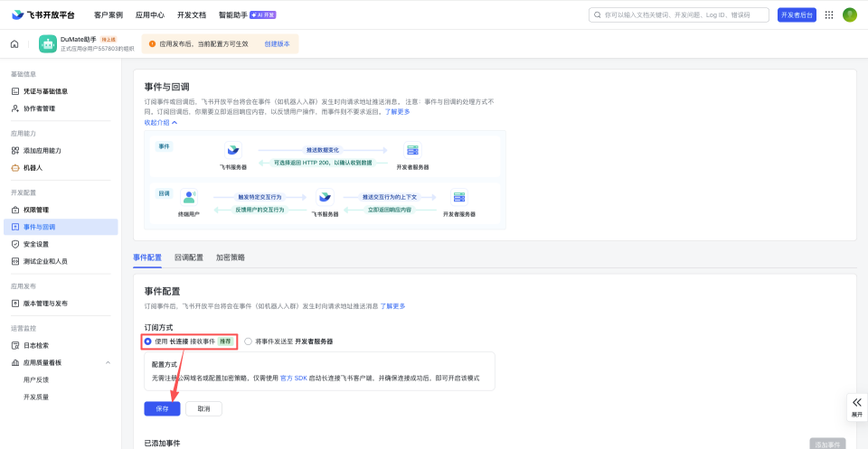Screen dimensions: 868x449
Task: Expand the 展开 side panel on right
Action: coord(856,406)
